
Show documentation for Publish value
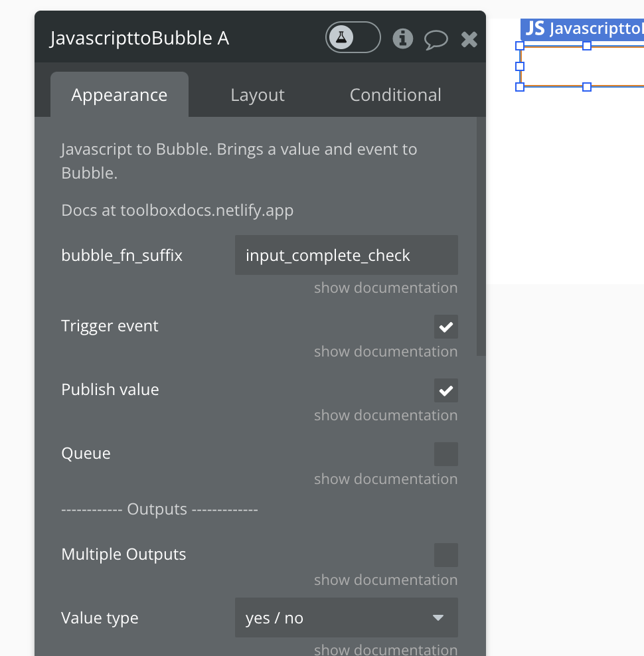[x=385, y=416]
